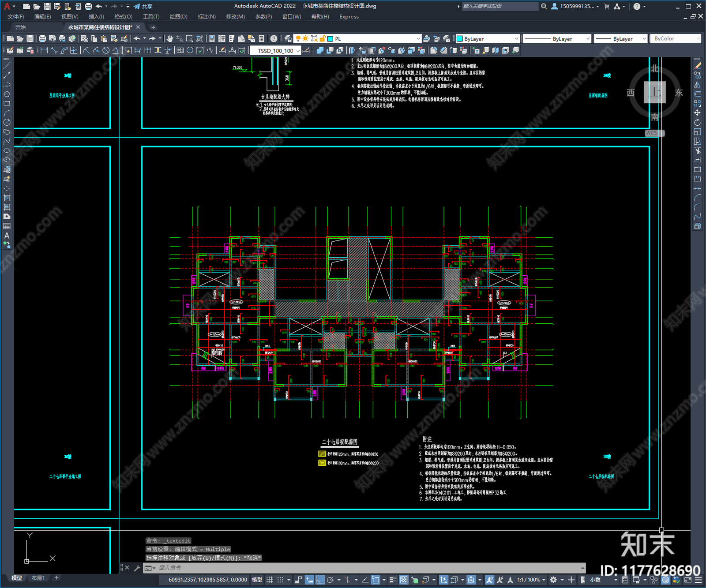The width and height of the screenshot is (706, 588).
Task: Click the Customization menu icon in status bar
Action: [698, 580]
